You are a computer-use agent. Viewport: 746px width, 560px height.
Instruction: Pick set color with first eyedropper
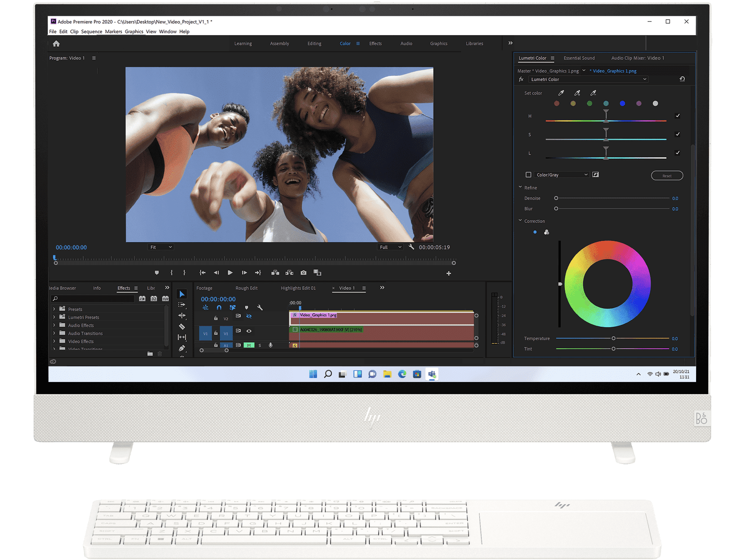561,93
